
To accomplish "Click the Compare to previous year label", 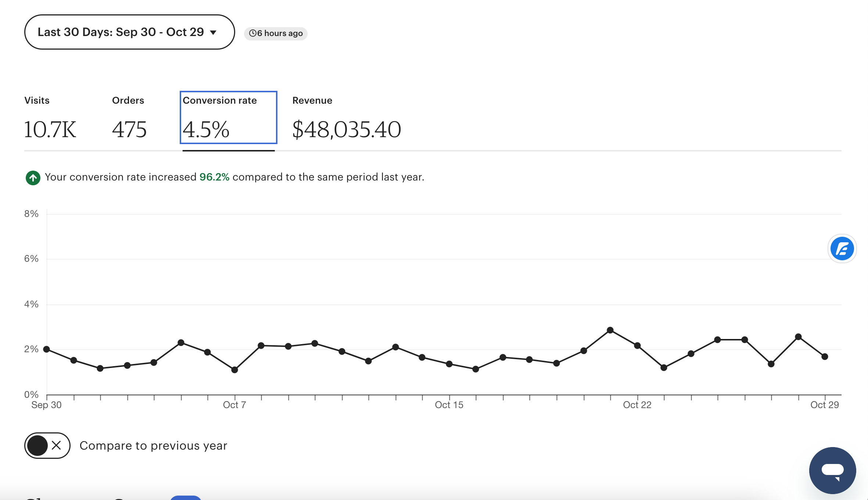I will [153, 446].
